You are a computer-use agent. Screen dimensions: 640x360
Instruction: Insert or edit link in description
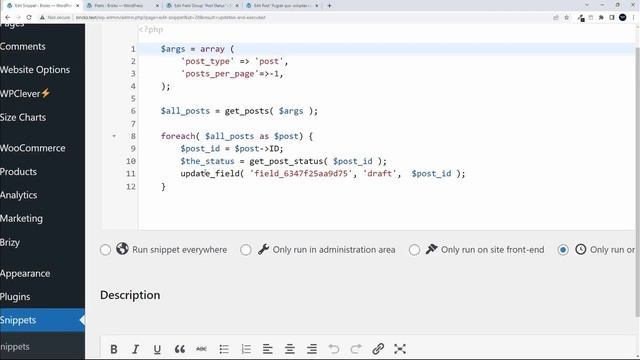click(378, 349)
